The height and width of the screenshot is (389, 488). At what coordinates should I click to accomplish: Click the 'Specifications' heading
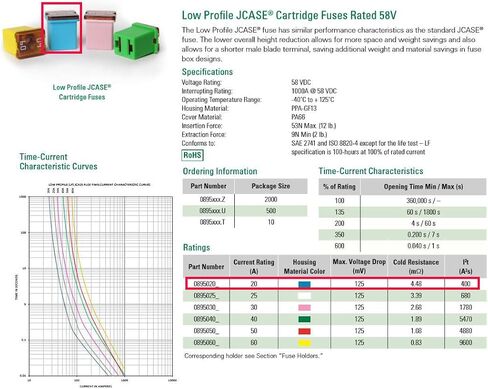tap(207, 72)
